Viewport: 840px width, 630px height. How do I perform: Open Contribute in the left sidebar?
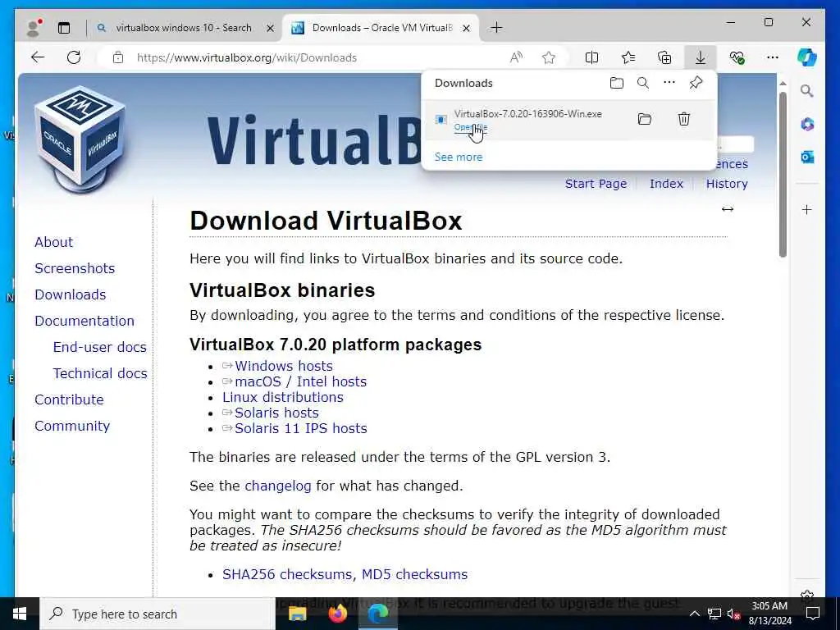pos(69,399)
